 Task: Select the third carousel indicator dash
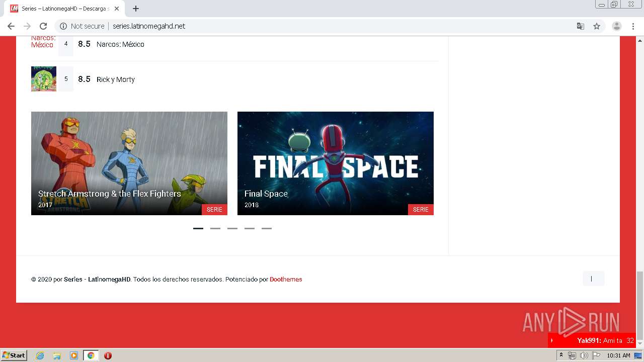(232, 228)
